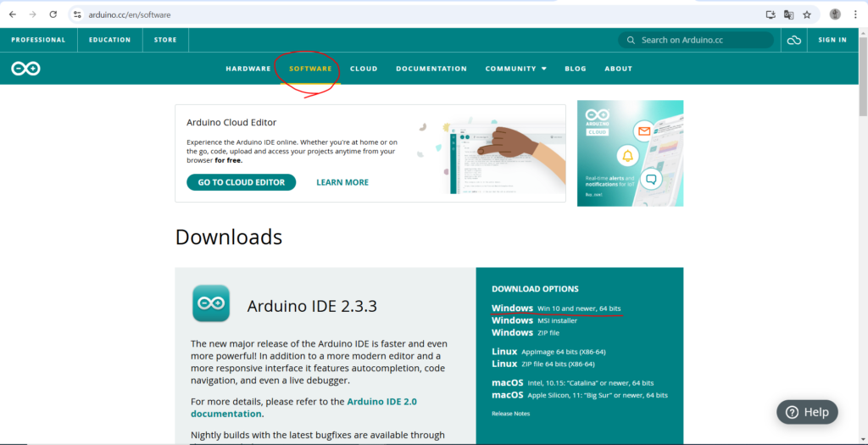Click the Learn More link
The image size is (868, 445).
pos(342,182)
